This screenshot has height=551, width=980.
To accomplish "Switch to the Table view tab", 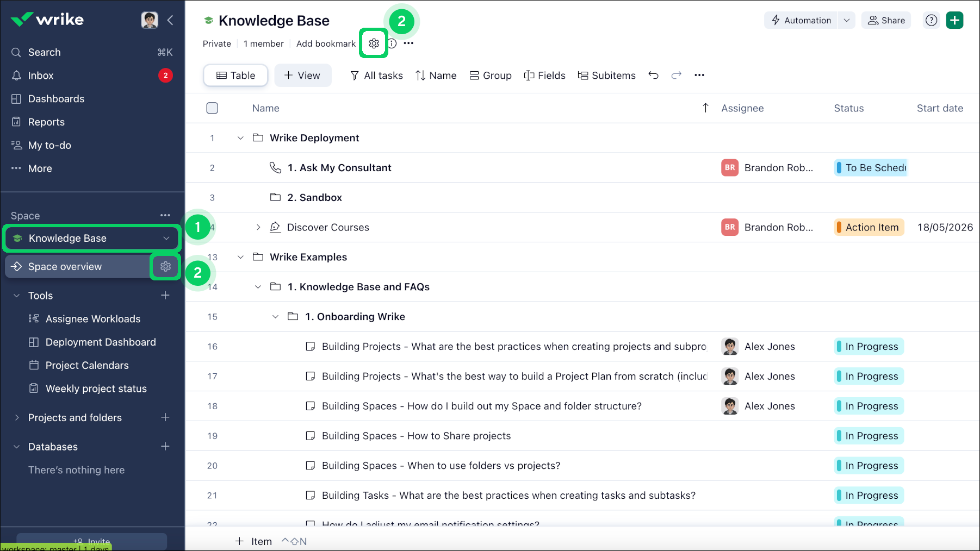I will pos(235,75).
